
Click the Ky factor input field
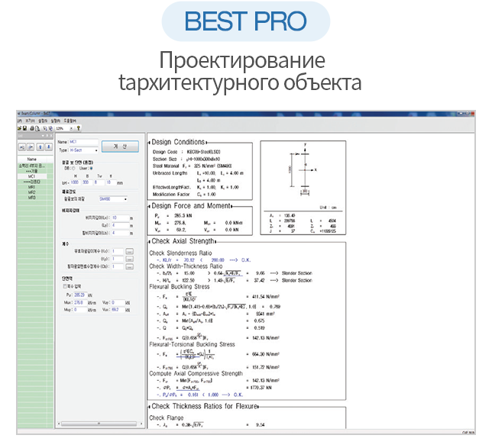(x=118, y=259)
